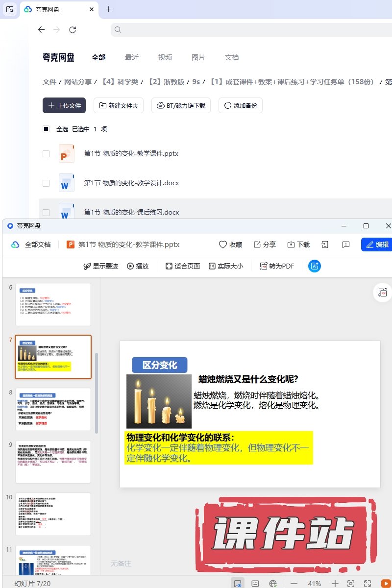
Task: Check the box for 教学设计.docx file
Action: click(x=46, y=183)
